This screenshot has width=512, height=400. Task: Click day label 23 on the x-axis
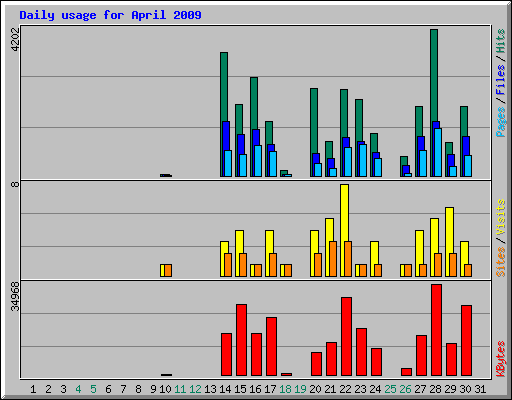click(x=360, y=389)
